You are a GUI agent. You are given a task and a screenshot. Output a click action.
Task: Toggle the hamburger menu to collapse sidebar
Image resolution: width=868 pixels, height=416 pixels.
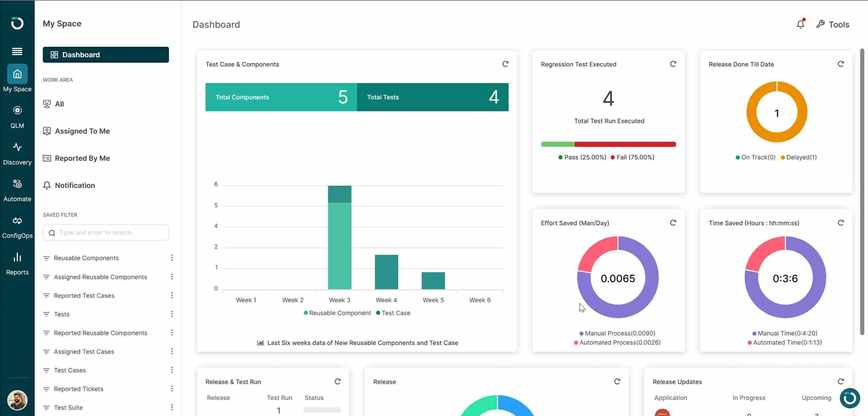point(17,51)
